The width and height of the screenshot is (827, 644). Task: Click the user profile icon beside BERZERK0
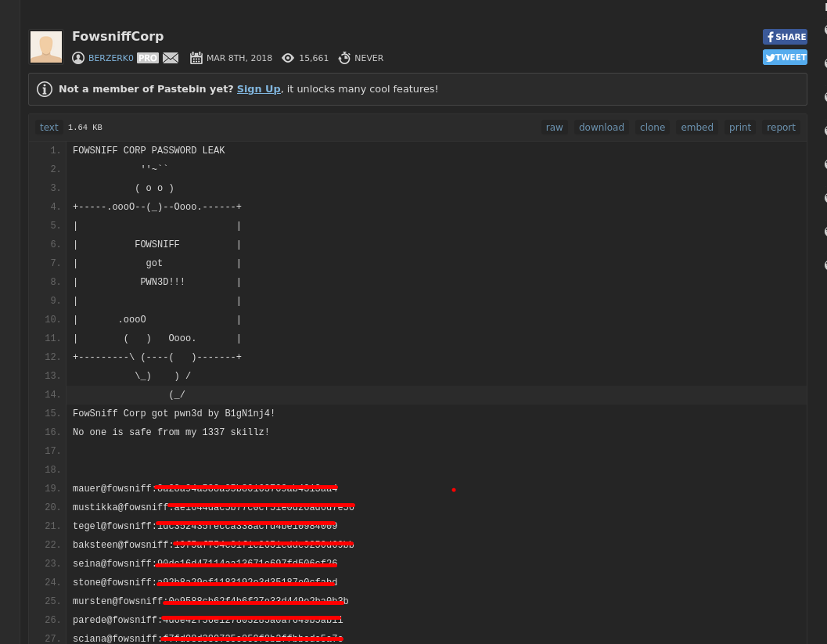click(78, 58)
